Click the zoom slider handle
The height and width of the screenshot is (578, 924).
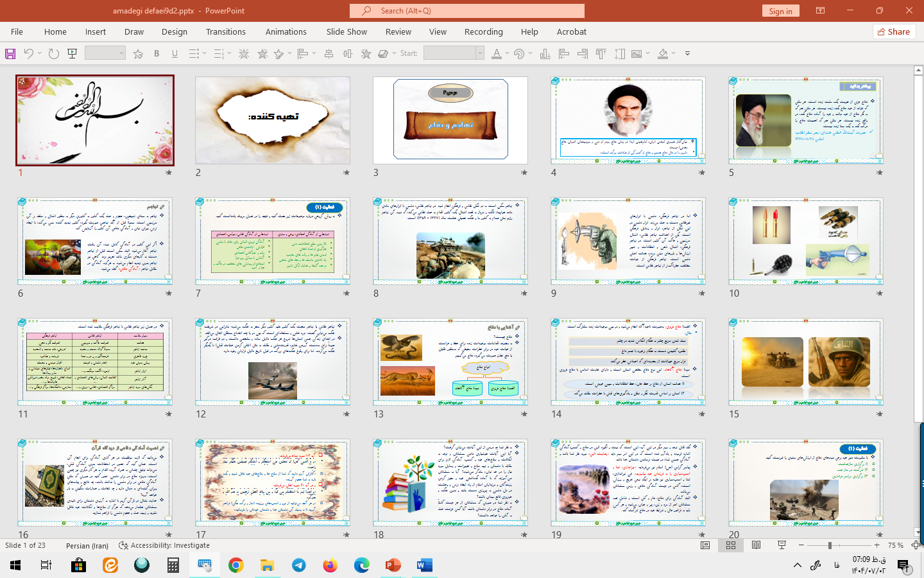830,545
